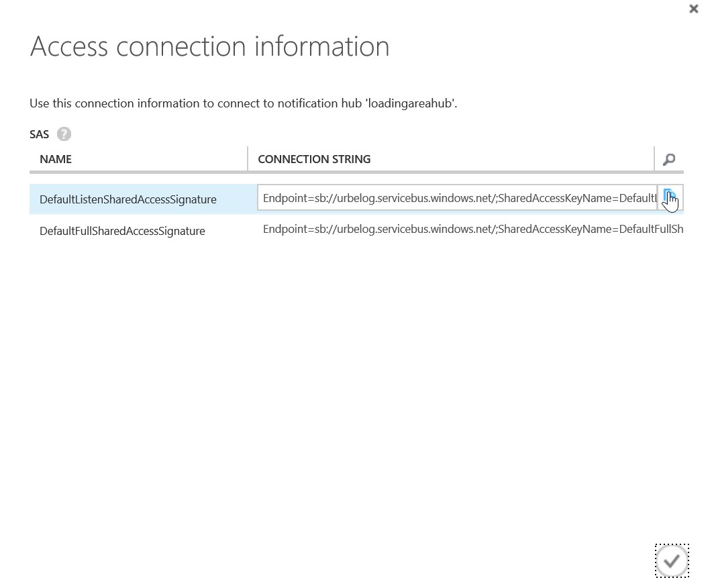Click the SAS section label
712x588 pixels.
click(40, 134)
